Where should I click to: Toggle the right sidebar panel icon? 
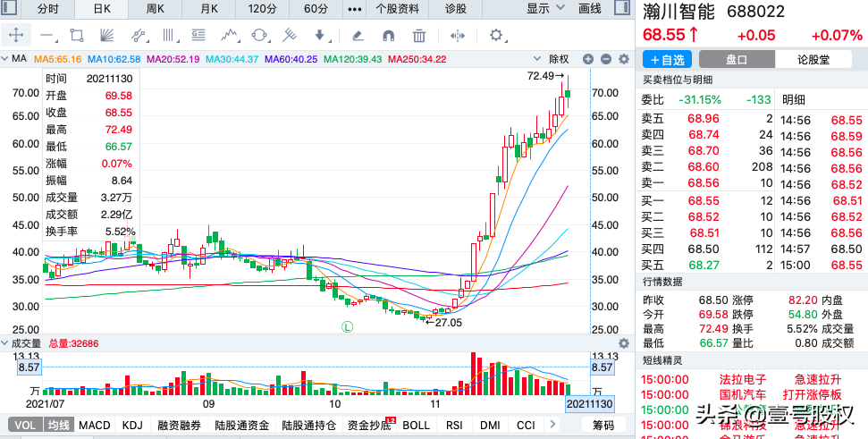point(621,8)
